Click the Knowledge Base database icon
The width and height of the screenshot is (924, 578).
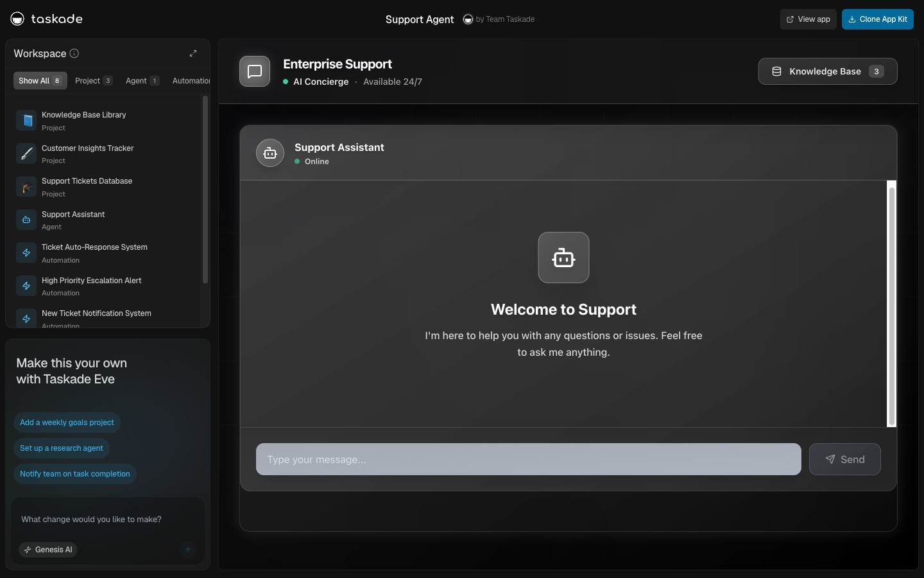(776, 71)
